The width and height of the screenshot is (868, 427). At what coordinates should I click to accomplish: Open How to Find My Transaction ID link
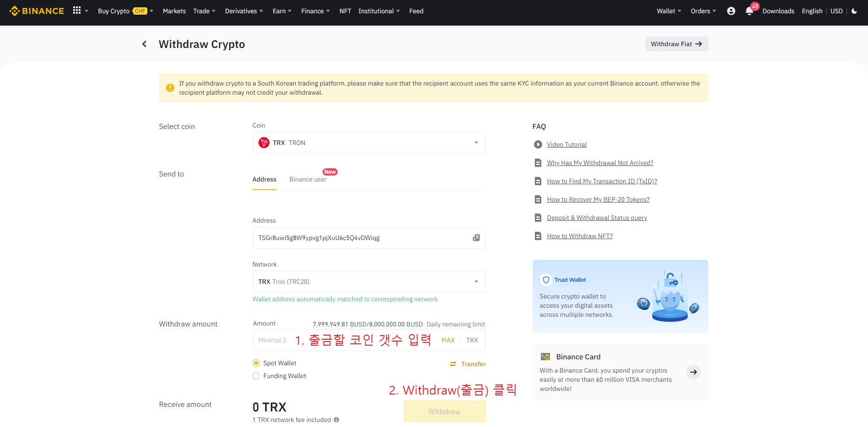point(602,181)
